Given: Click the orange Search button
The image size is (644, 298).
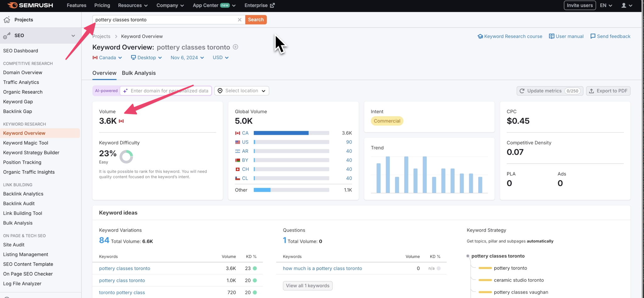Looking at the screenshot, I should point(256,19).
